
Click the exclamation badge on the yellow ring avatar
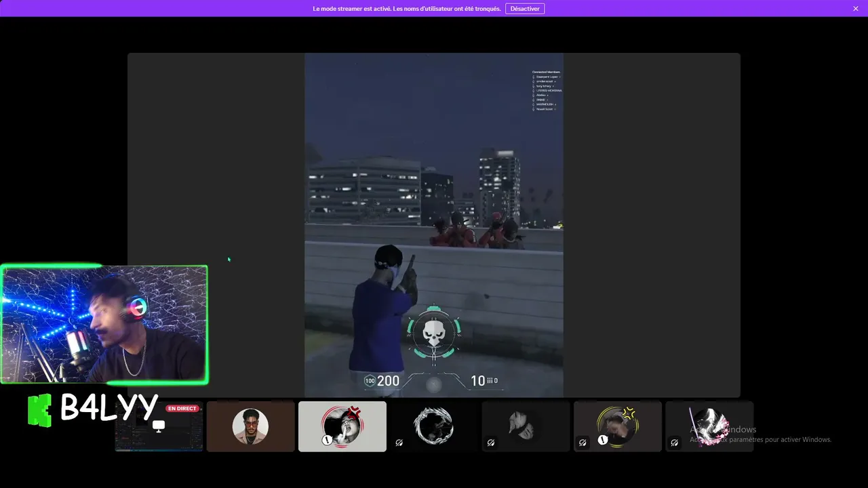pos(603,440)
